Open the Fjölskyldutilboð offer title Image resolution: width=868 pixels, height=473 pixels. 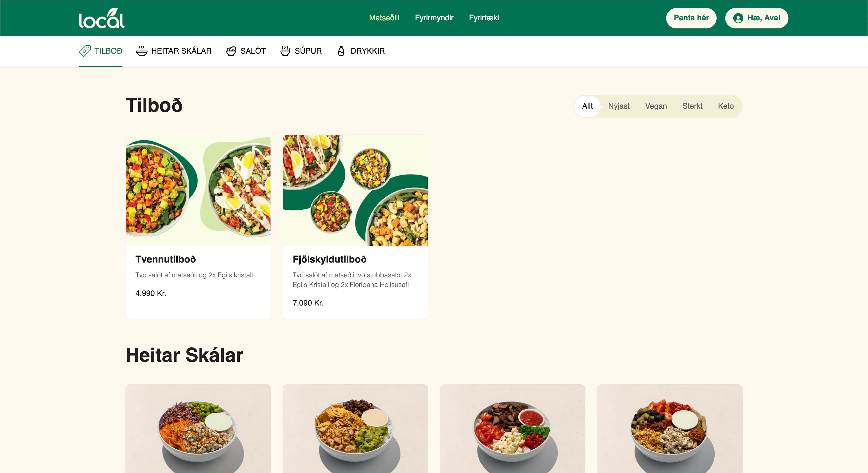click(x=329, y=259)
